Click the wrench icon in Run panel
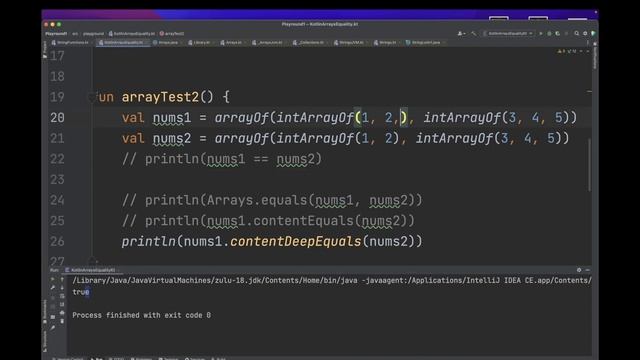This screenshot has width=640, height=360. point(53,288)
